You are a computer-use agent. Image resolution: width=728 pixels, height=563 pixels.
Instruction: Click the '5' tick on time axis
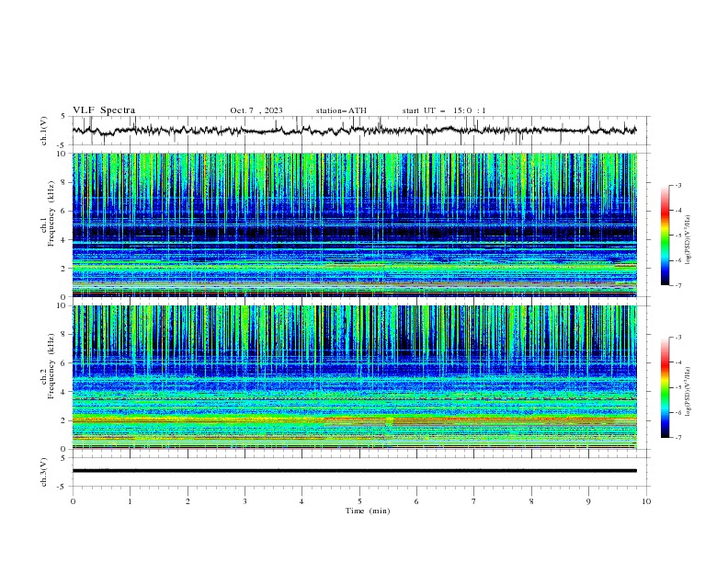click(x=359, y=501)
